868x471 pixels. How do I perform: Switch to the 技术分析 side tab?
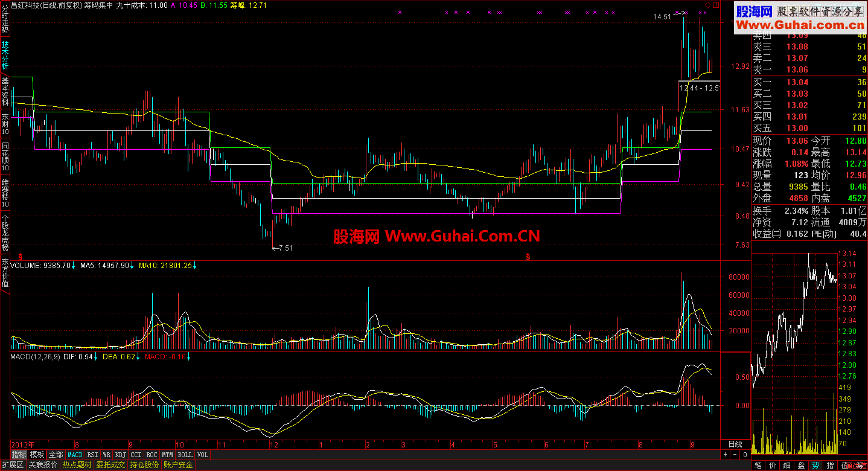coord(5,56)
